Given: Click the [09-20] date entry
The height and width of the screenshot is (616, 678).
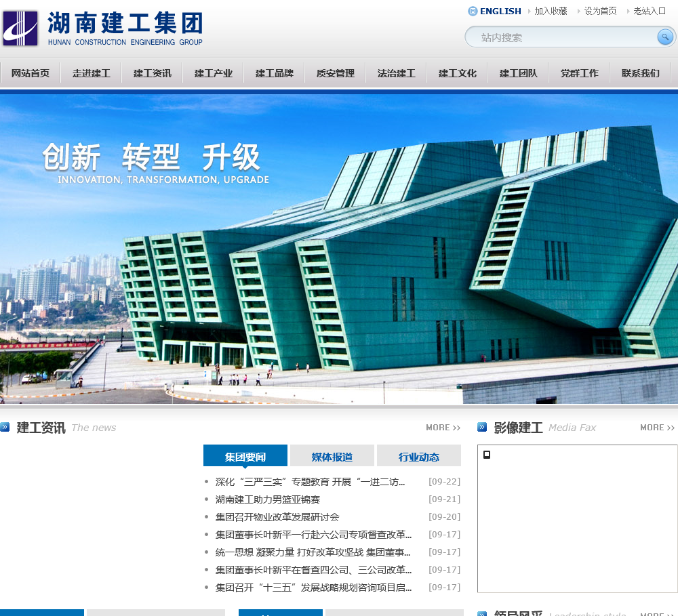Looking at the screenshot, I should pyautogui.click(x=444, y=517).
